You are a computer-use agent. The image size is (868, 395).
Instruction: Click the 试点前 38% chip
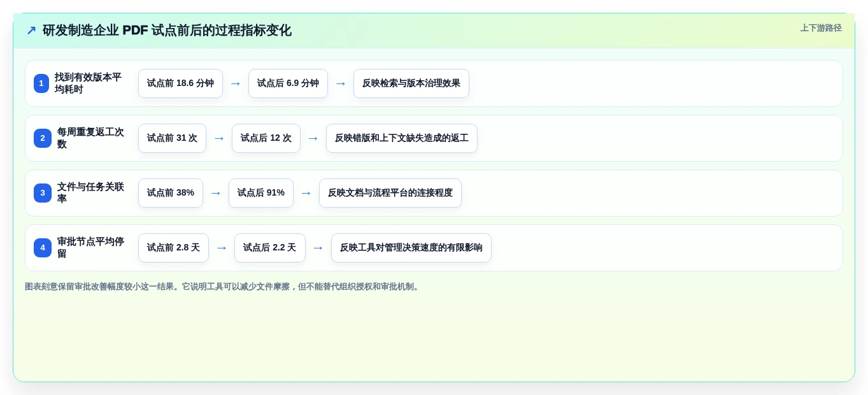point(171,193)
